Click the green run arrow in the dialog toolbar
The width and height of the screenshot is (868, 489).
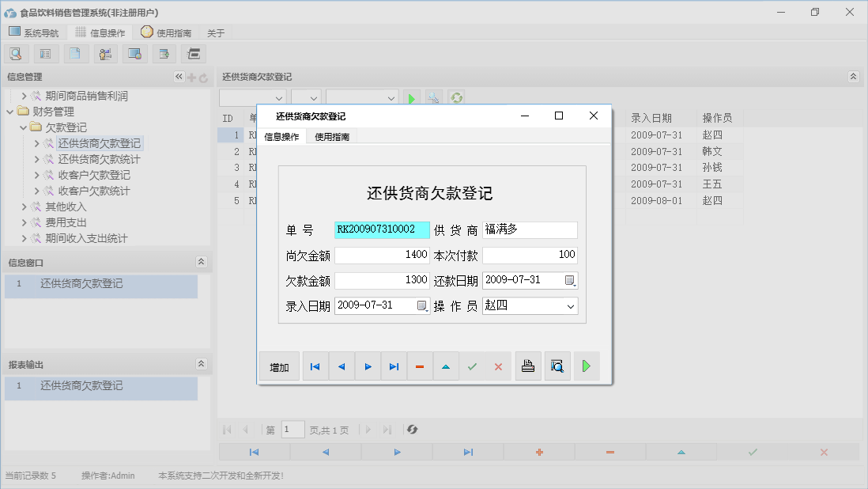click(587, 366)
